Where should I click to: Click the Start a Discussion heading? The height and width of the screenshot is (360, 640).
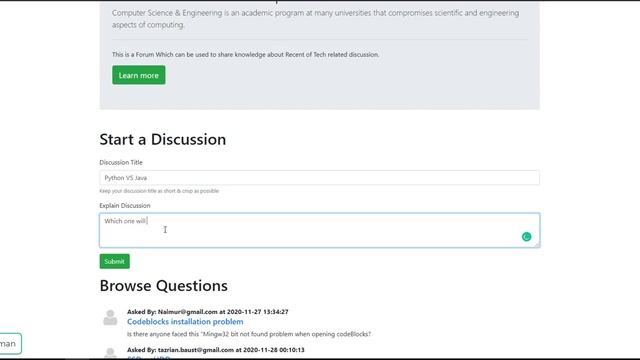click(x=163, y=139)
